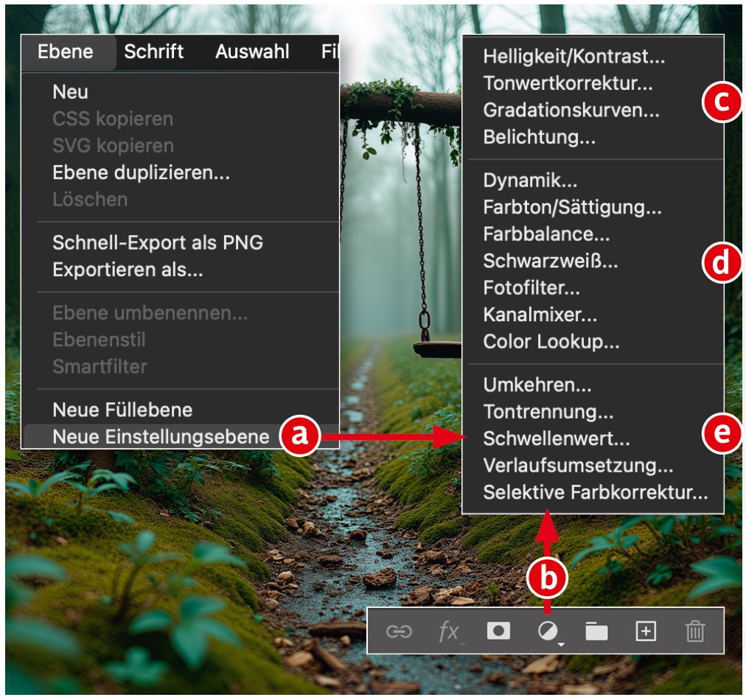This screenshot has height=700, width=746.
Task: Create a new group folder icon
Action: pyautogui.click(x=596, y=631)
